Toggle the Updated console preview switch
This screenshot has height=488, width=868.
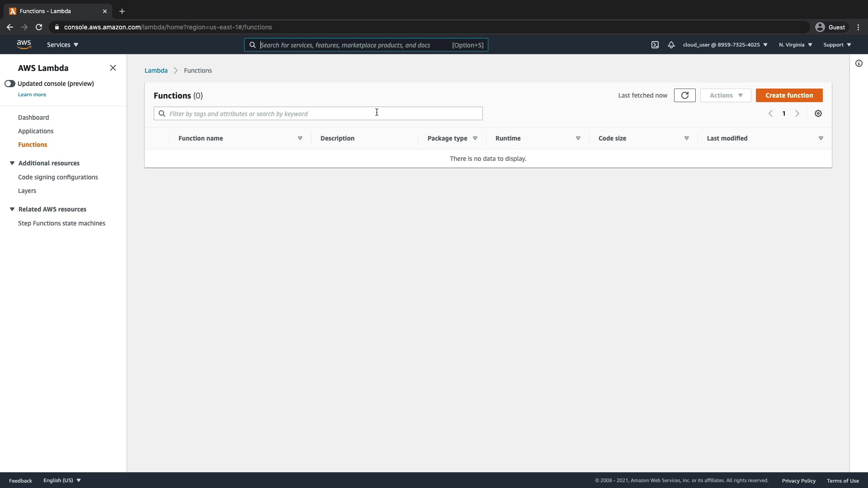click(x=10, y=84)
